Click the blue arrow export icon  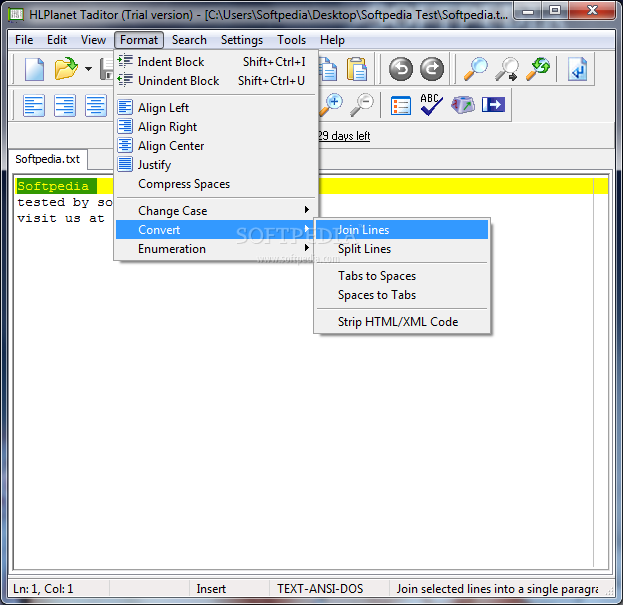[x=493, y=105]
